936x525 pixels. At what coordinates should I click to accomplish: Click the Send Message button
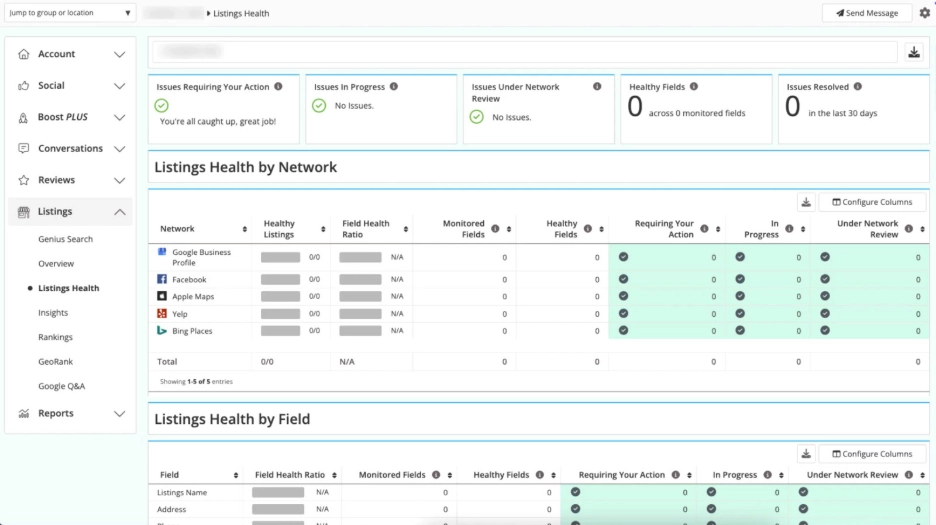(867, 13)
